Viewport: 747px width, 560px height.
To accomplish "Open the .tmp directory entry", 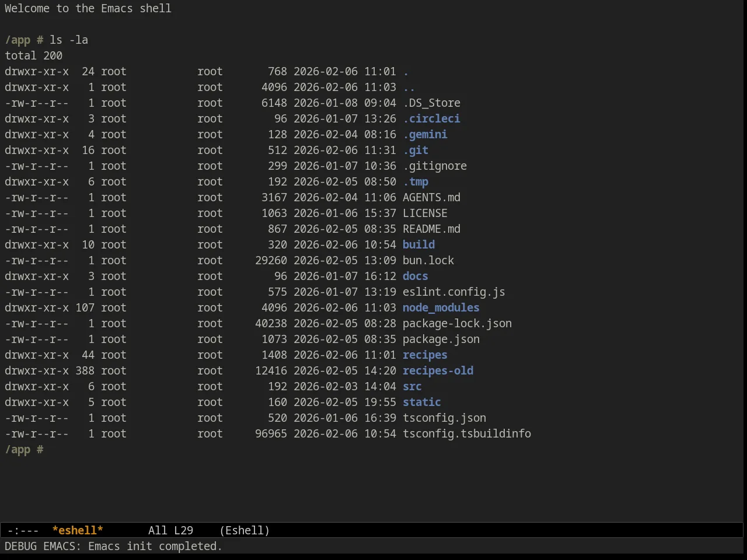I will [x=416, y=181].
